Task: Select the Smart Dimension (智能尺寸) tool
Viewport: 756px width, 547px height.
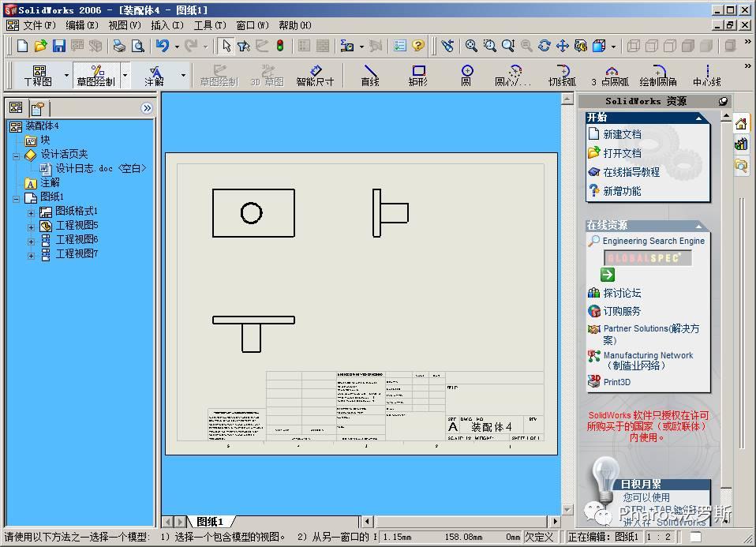Action: pos(315,76)
